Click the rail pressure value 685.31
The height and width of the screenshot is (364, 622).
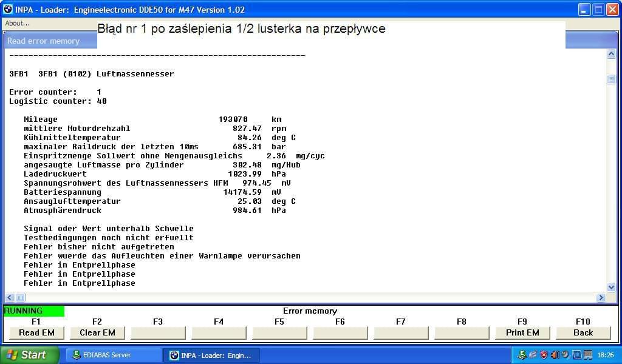point(247,147)
